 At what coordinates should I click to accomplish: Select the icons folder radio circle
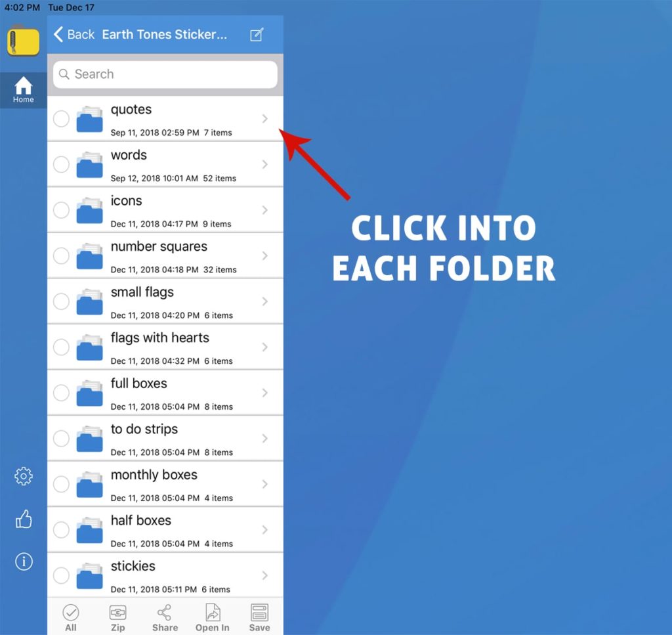tap(61, 210)
